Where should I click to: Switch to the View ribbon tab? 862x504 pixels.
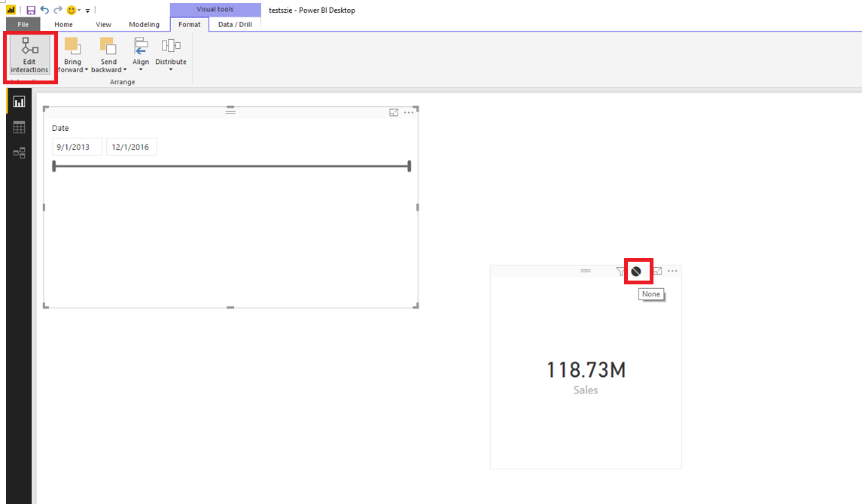(103, 24)
